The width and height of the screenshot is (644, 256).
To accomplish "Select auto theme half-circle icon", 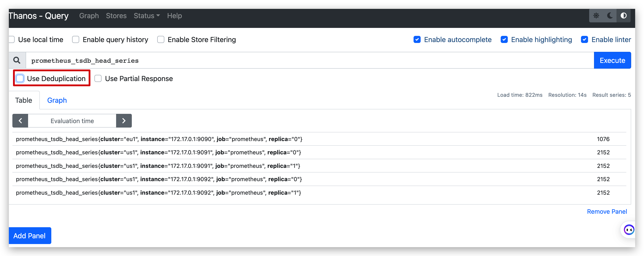I will point(623,16).
